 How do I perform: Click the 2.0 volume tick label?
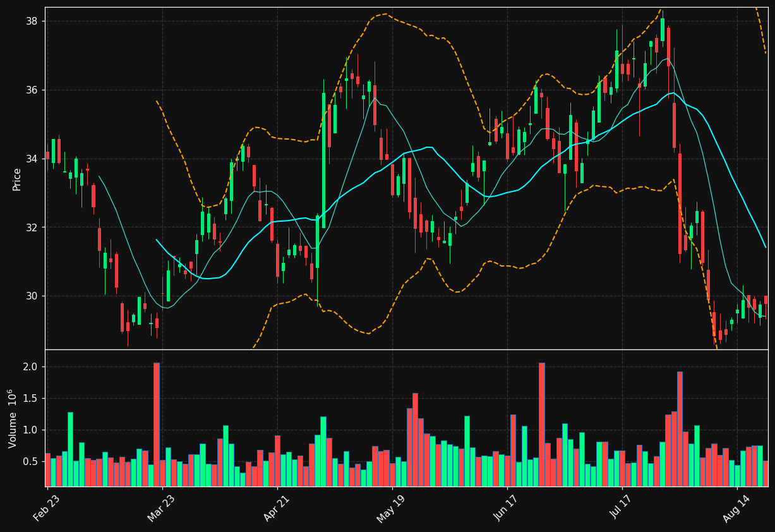click(32, 367)
